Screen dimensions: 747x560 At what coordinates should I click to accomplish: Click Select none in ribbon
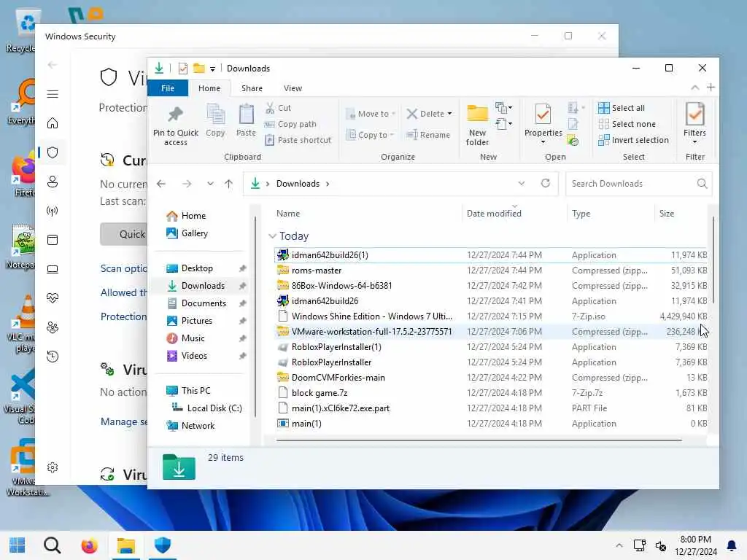coord(627,124)
